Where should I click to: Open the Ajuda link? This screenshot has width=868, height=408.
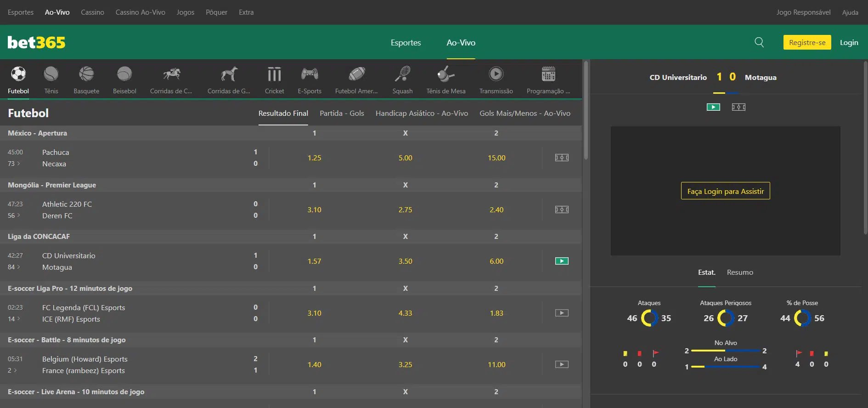click(x=850, y=12)
